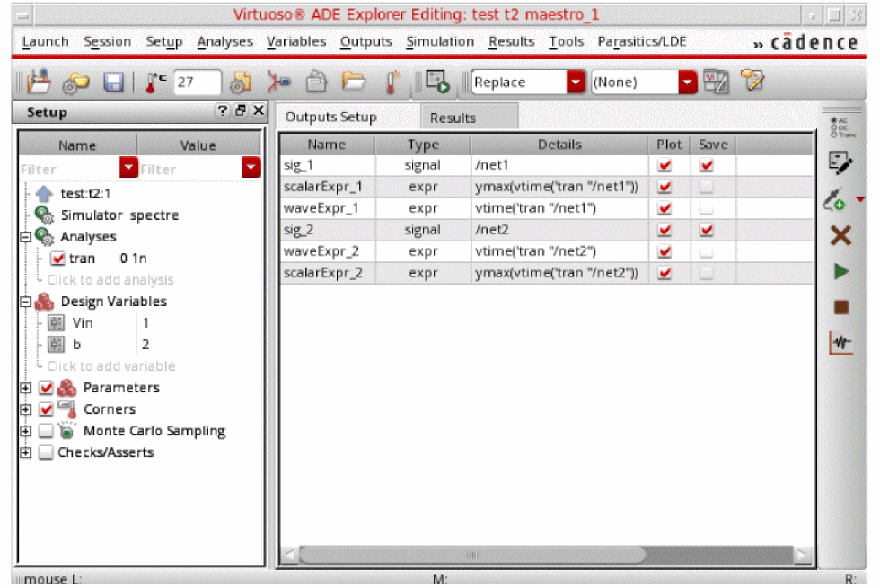
Task: Open the Simulation menu
Action: pos(439,42)
